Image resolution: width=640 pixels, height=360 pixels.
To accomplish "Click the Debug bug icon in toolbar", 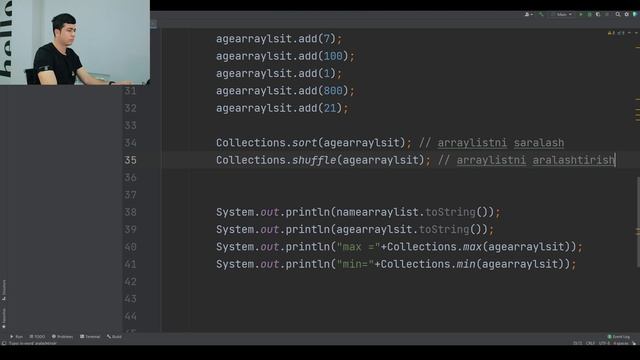I will click(589, 14).
